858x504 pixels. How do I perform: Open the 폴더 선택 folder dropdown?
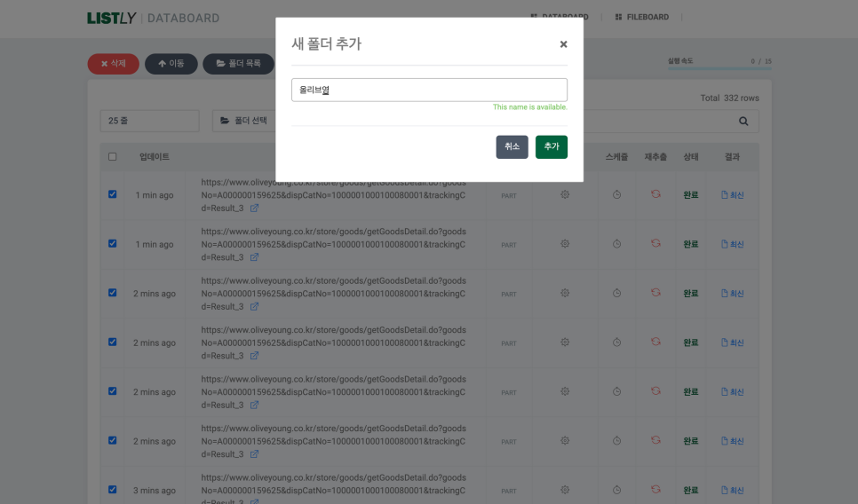tap(243, 121)
